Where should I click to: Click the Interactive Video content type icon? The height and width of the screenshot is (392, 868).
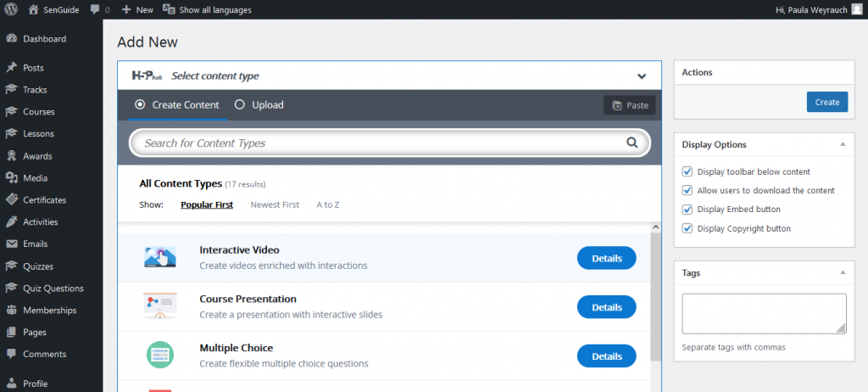tap(160, 257)
